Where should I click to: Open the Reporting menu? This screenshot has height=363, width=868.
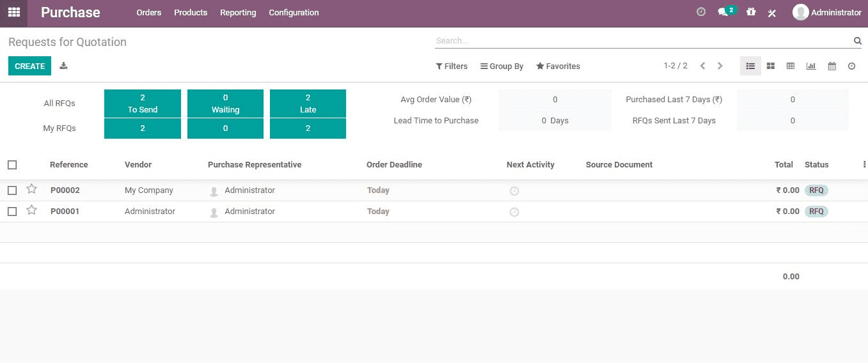tap(238, 13)
